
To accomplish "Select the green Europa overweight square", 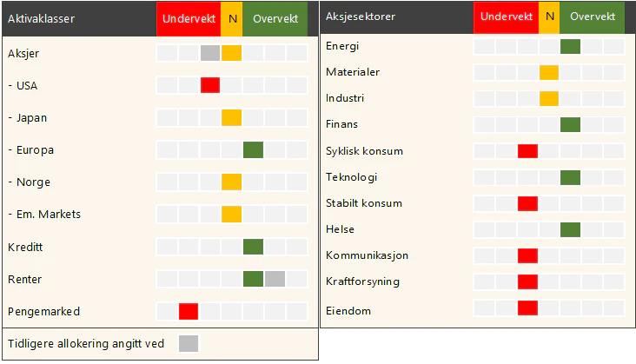I will pos(253,150).
